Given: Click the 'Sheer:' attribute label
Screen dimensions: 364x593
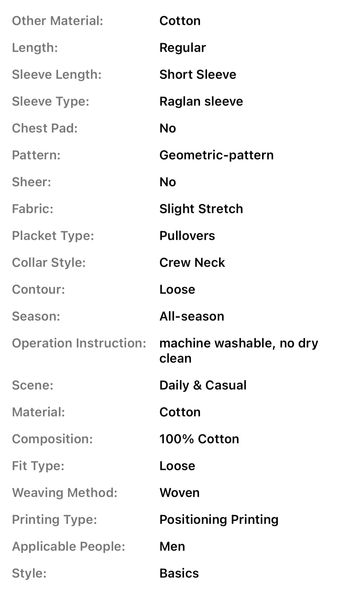Looking at the screenshot, I should [x=31, y=182].
